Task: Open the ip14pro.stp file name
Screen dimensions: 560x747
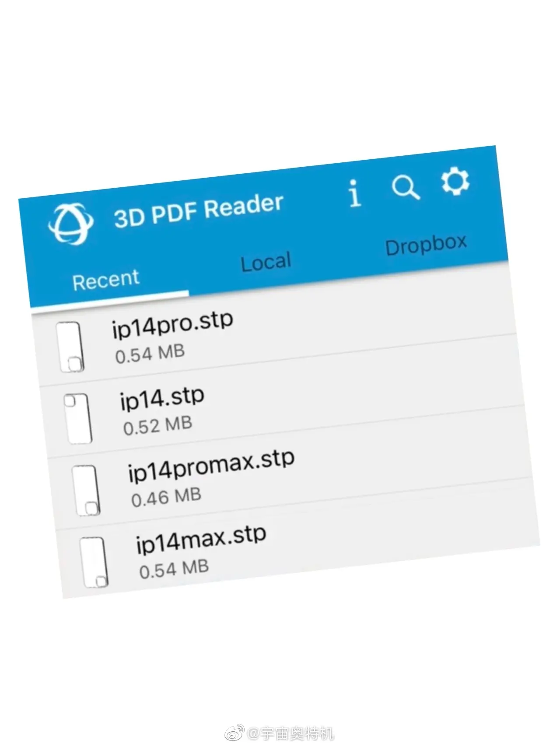Action: coord(172,323)
